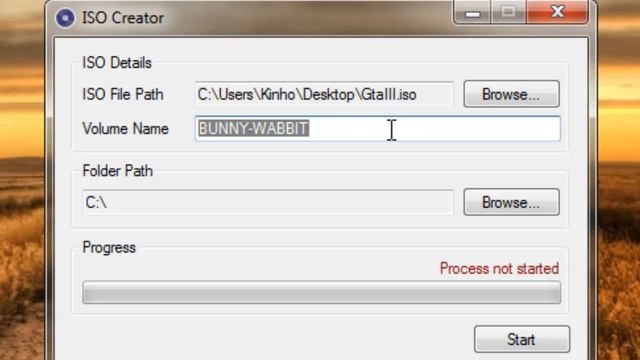Browse for the ISO File Path
Viewport: 640px width, 360px height.
click(511, 94)
